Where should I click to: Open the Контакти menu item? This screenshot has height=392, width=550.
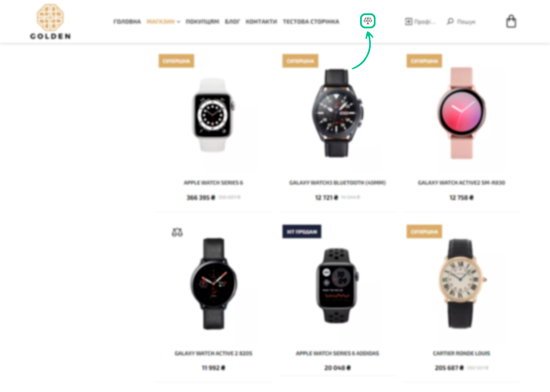coord(261,21)
